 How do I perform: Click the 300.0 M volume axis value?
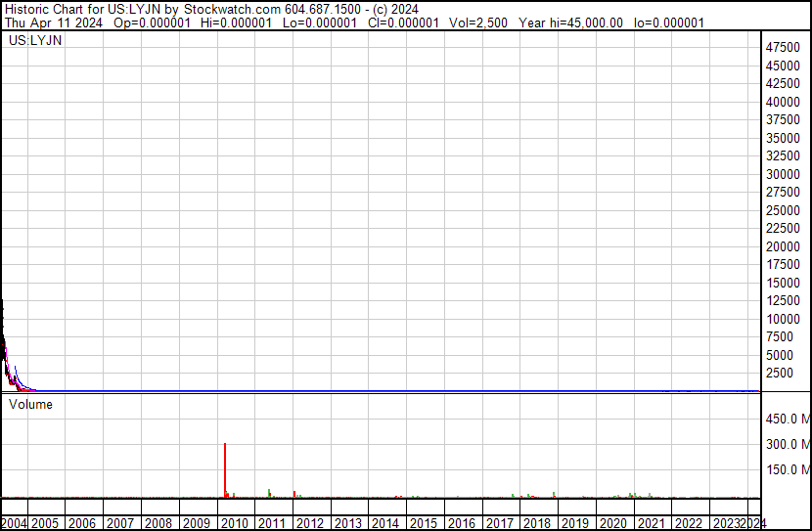[788, 444]
